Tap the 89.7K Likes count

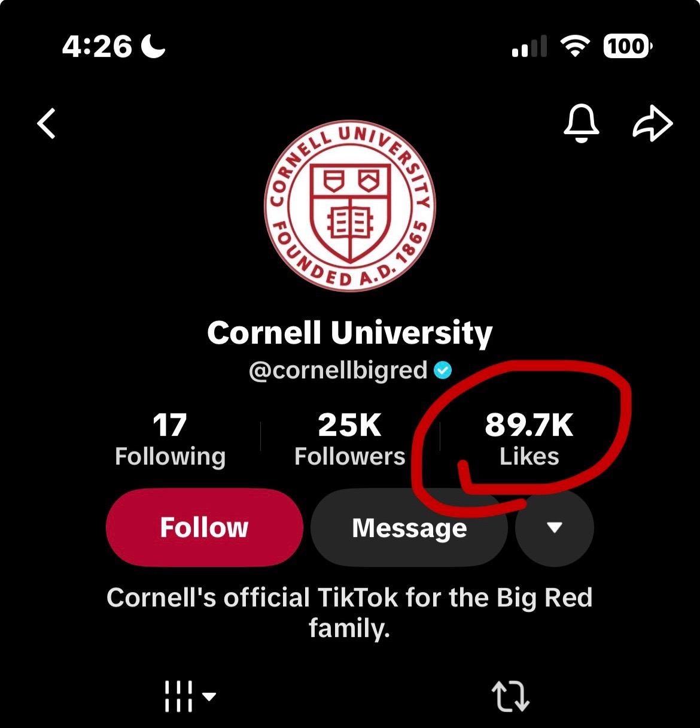coord(529,440)
